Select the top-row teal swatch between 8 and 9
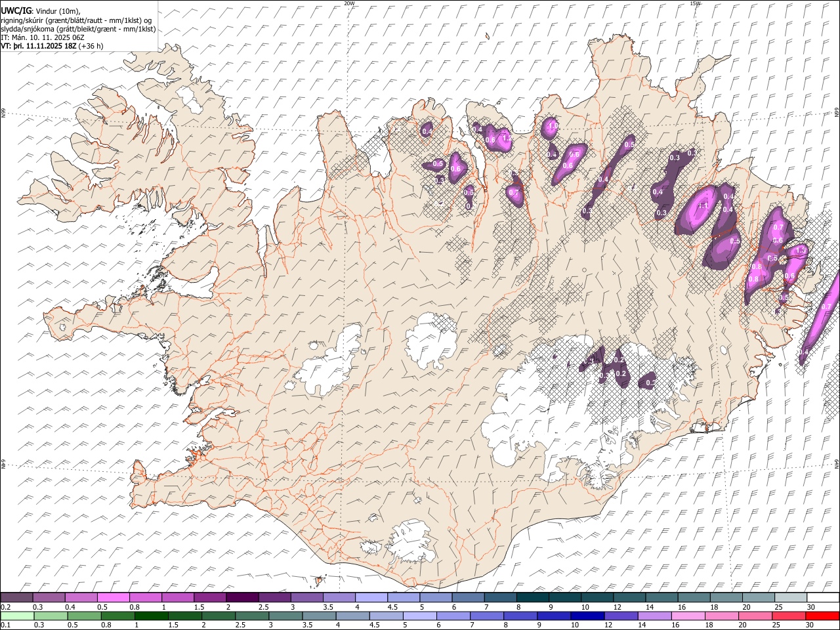This screenshot has height=630, width=840. coord(532,597)
